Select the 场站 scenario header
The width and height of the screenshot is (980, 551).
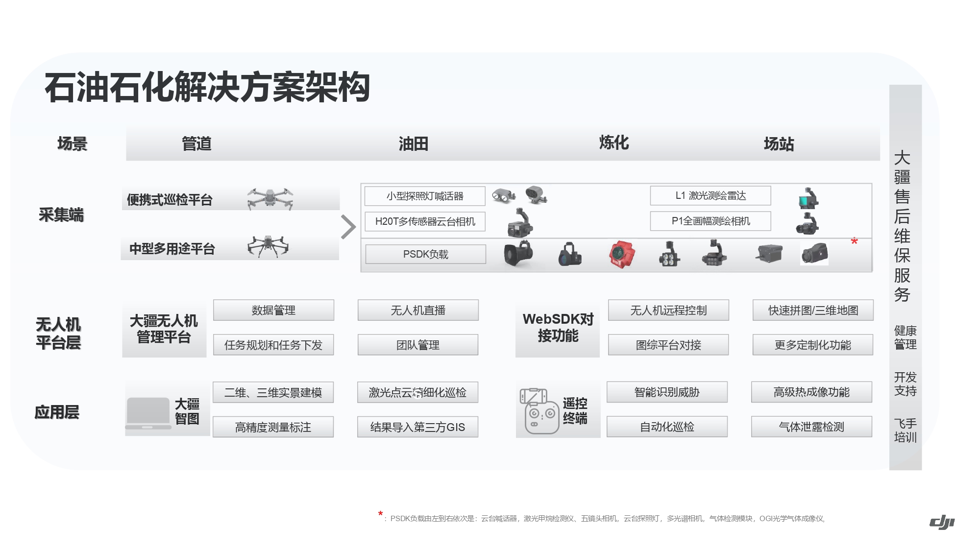point(779,144)
